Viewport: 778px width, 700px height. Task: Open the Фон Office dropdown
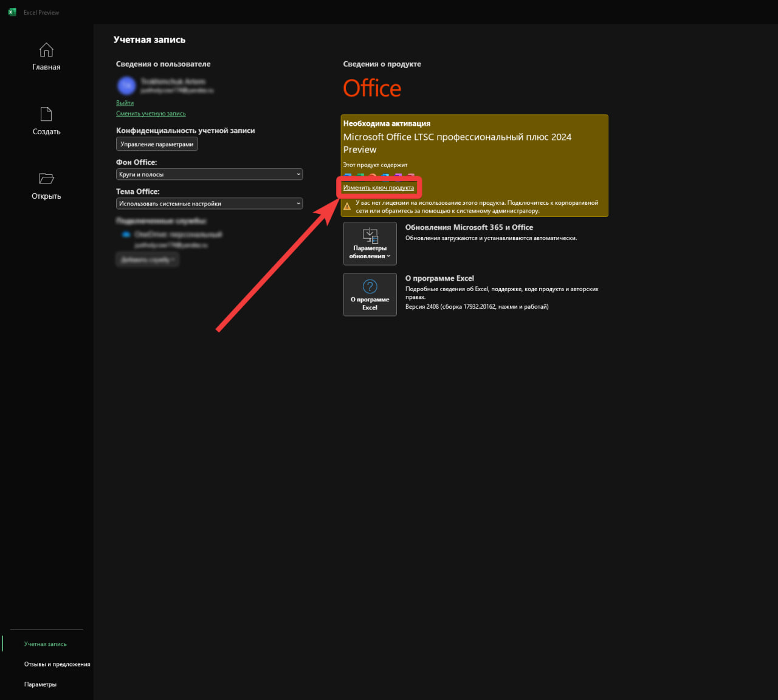[x=209, y=174]
